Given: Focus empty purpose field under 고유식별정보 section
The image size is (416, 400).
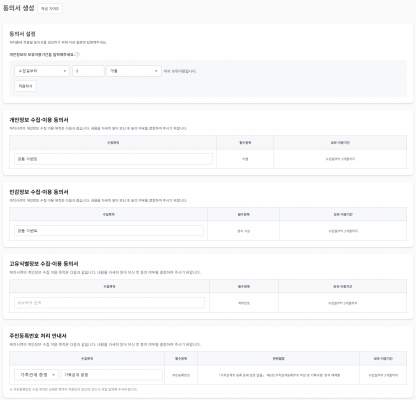Looking at the screenshot, I should click(x=109, y=303).
